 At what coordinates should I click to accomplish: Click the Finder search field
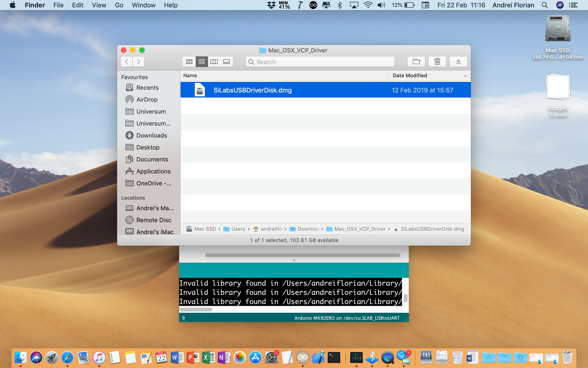point(320,62)
